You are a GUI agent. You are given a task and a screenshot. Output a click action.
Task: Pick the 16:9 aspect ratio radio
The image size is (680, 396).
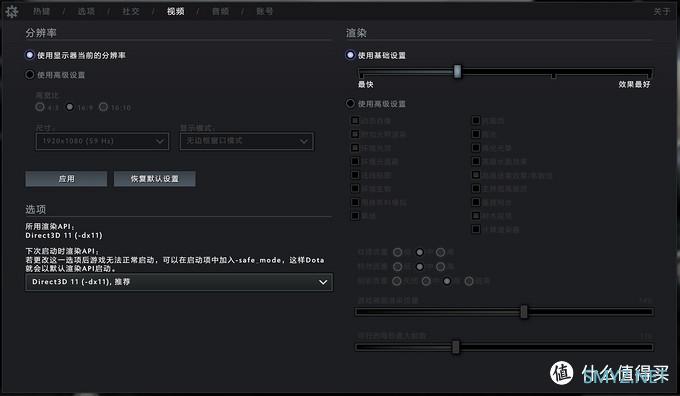pos(69,107)
